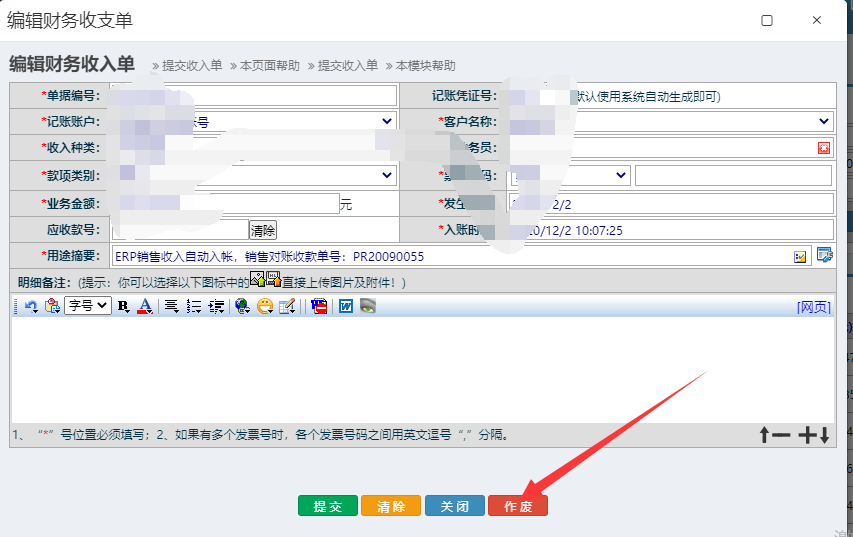
Task: Click the yellow checklist icon in 用途摘要 field
Action: point(800,257)
